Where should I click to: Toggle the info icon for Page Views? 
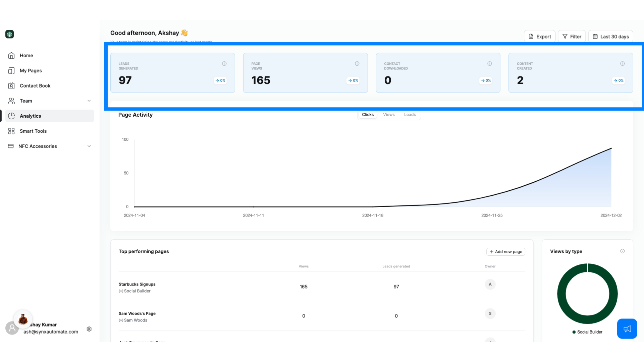click(357, 63)
